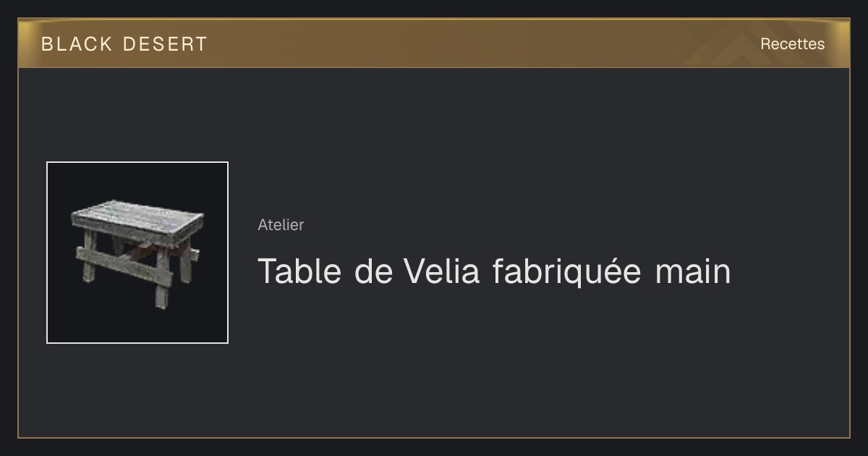Screen dimensions: 868x456
Task: Click the word BLACK in the header
Action: [x=77, y=44]
